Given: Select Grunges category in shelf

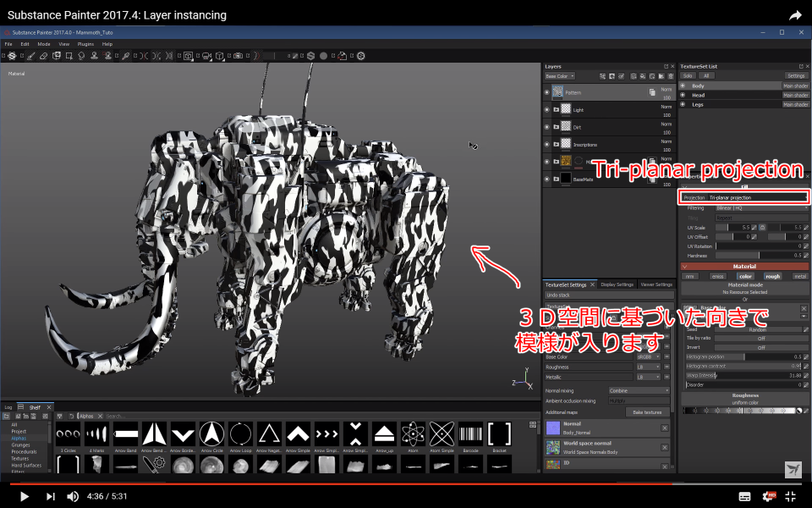Looking at the screenshot, I should 20,444.
